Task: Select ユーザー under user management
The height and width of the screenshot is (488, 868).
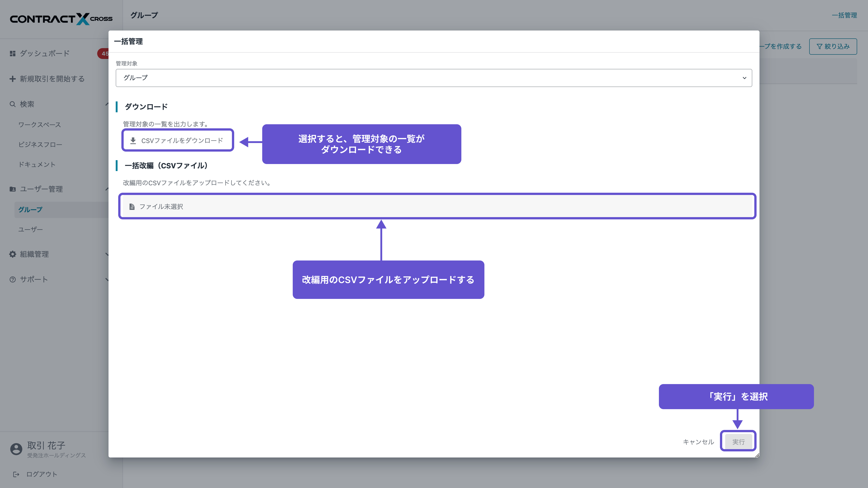Action: (x=30, y=229)
